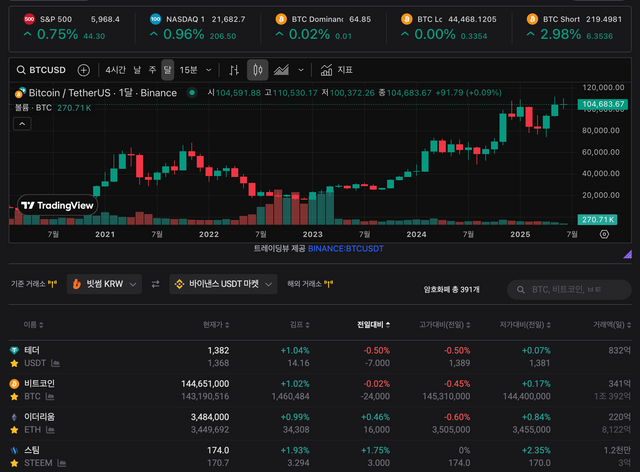Open the chart icon next to BTC
Viewport: 640px width, 472px height.
(50, 396)
